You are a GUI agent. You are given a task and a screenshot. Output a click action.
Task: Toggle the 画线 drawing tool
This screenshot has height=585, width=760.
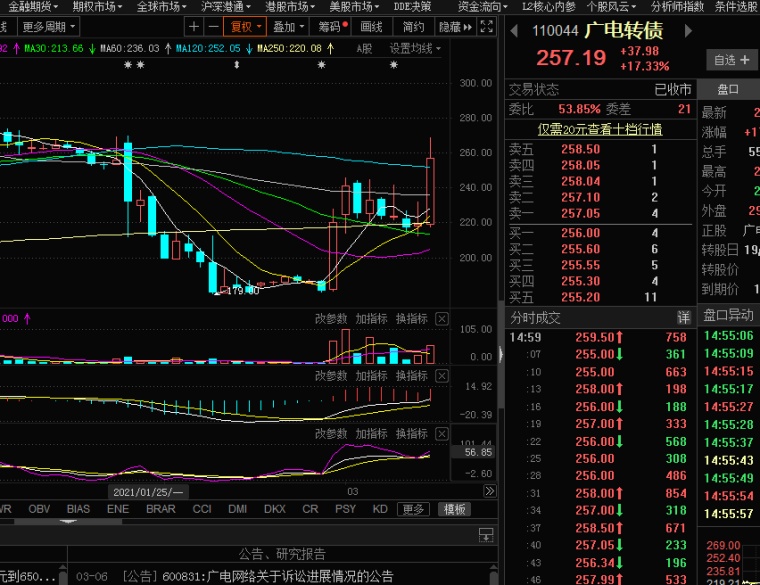tap(371, 27)
